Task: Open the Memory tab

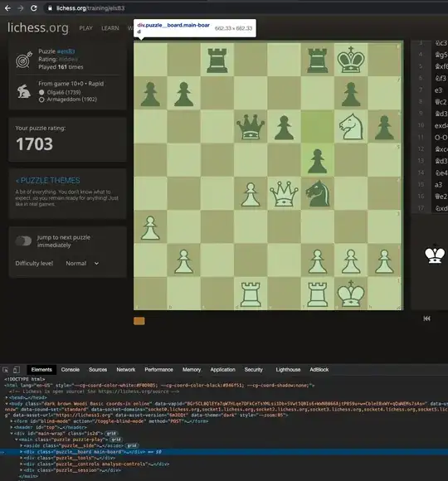Action: pyautogui.click(x=192, y=370)
